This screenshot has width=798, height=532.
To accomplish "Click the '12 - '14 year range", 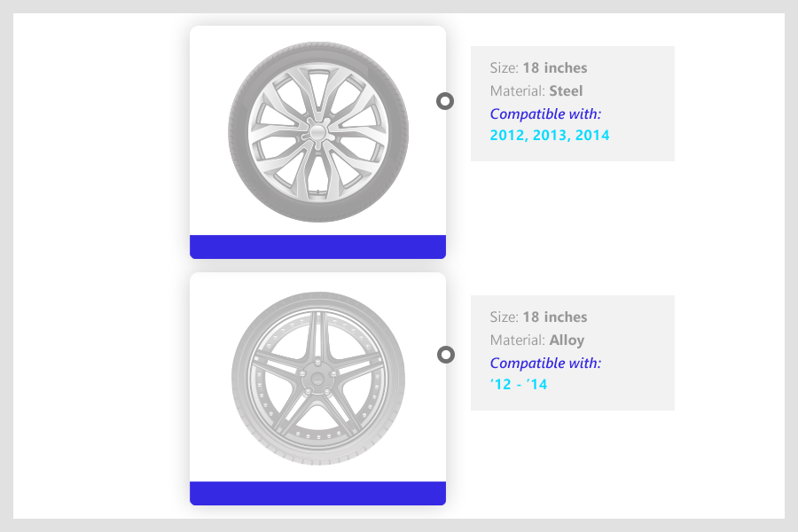I will 519,385.
